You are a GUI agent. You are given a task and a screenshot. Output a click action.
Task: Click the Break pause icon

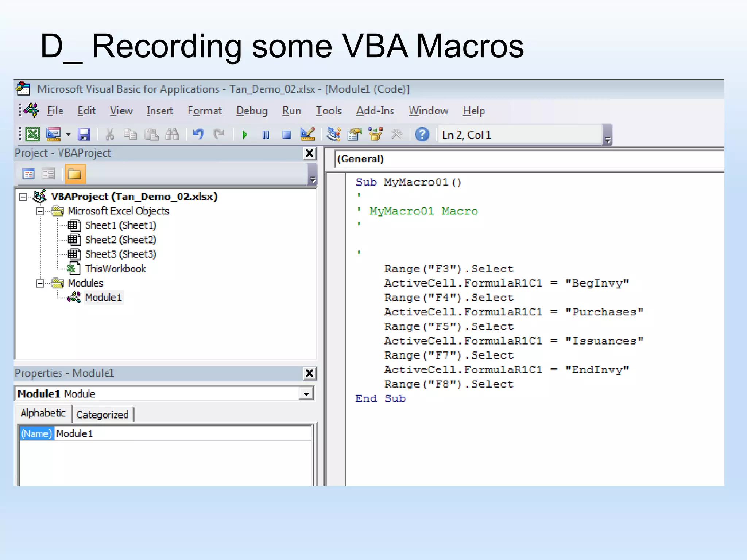266,135
